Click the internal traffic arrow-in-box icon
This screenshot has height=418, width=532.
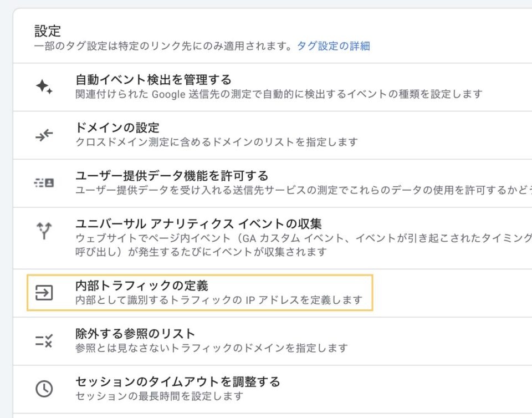point(44,293)
